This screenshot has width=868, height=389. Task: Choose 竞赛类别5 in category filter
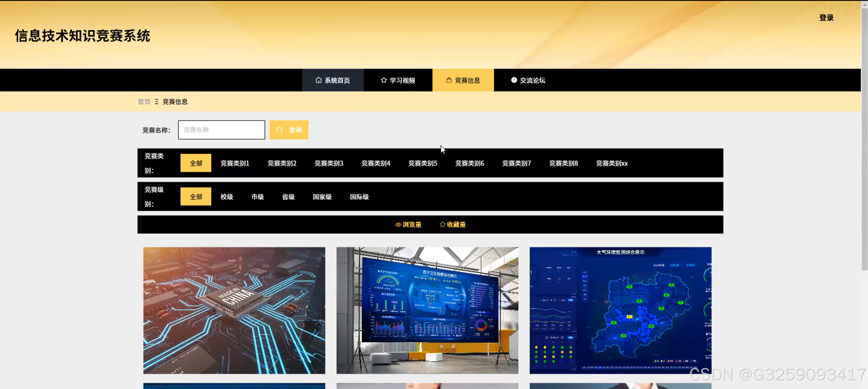click(x=423, y=163)
